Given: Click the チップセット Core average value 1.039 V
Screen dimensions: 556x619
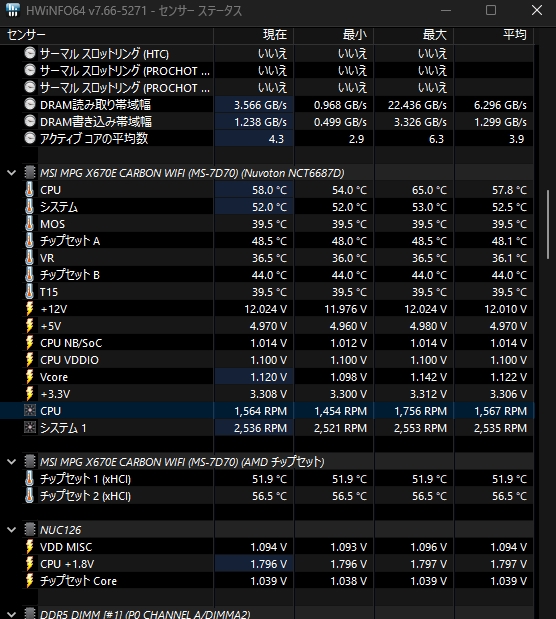Looking at the screenshot, I should (508, 581).
